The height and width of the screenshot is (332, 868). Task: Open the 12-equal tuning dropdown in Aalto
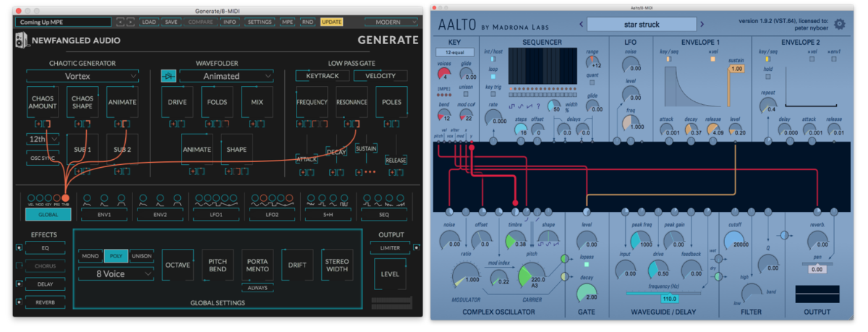click(x=455, y=52)
